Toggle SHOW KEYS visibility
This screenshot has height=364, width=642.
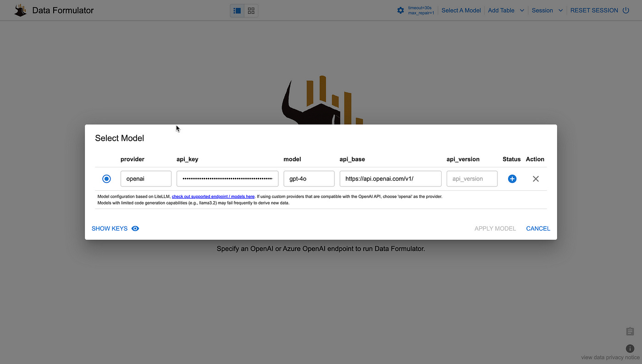(109, 228)
